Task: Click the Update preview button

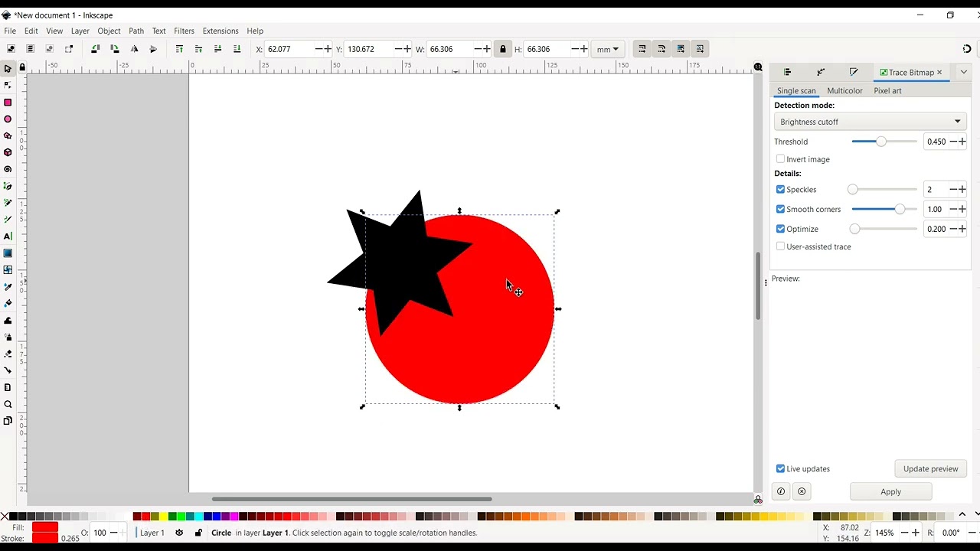Action: [x=930, y=468]
